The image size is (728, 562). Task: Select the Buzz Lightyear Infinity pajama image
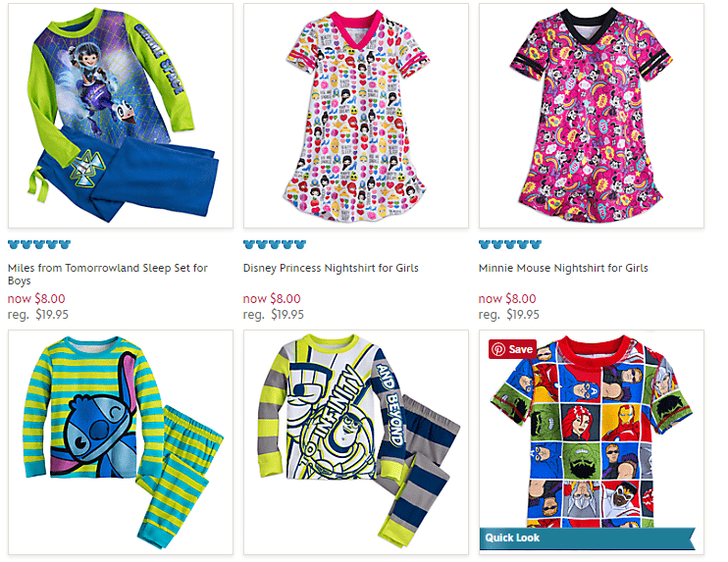coord(356,442)
